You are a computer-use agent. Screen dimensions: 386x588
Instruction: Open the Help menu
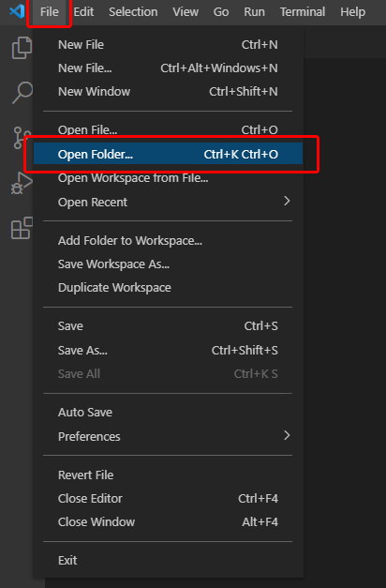point(352,11)
